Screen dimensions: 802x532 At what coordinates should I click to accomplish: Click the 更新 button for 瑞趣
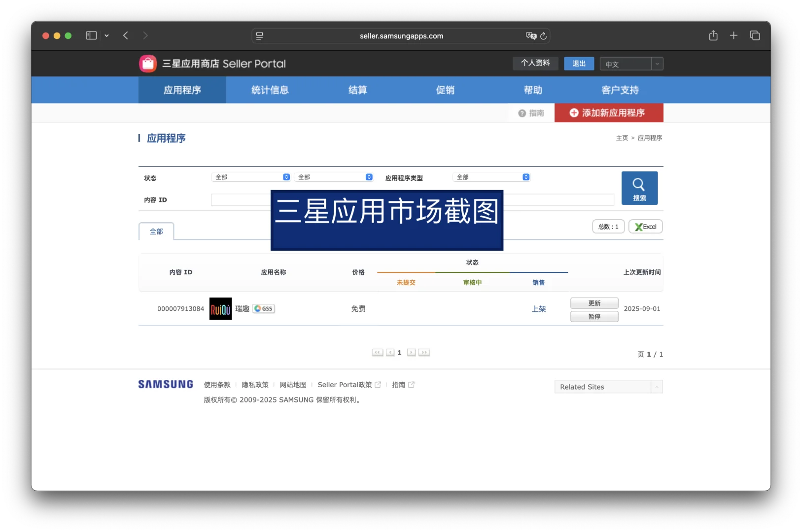pos(594,303)
